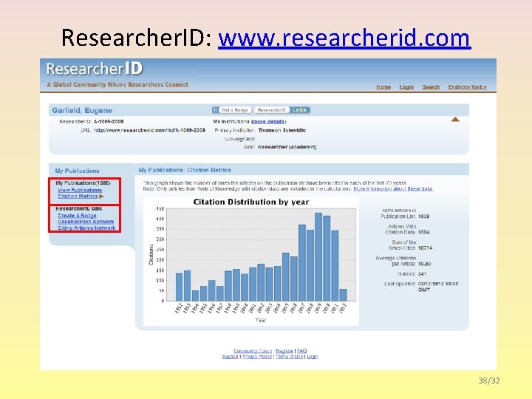This screenshot has height=399, width=532.
Task: Open the Privacy Policy footer link
Action: 257,357
